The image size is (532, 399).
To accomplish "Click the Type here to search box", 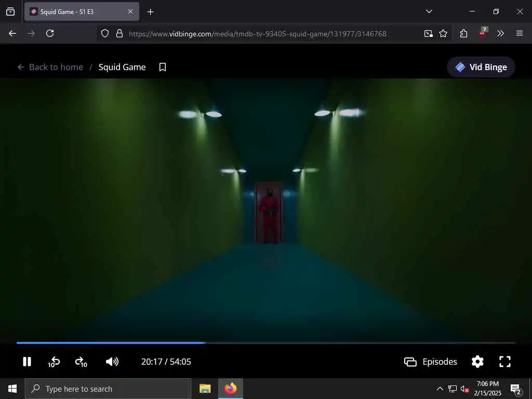I will (x=108, y=389).
